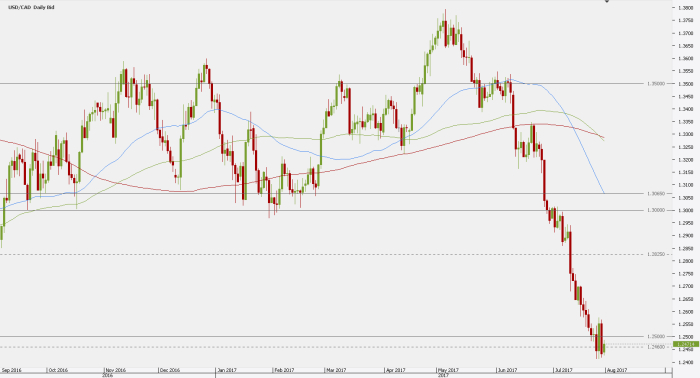
Task: Click the 1.25000 horizontal level label
Action: click(x=656, y=336)
